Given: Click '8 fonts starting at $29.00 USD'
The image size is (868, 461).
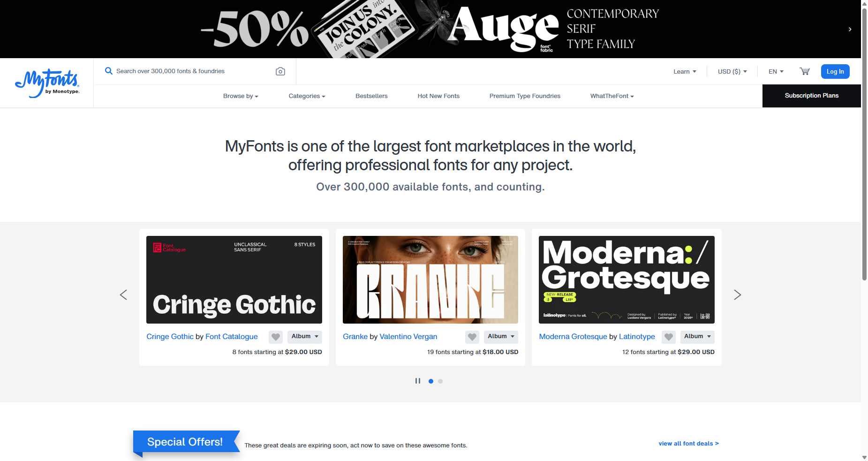Looking at the screenshot, I should coord(277,352).
